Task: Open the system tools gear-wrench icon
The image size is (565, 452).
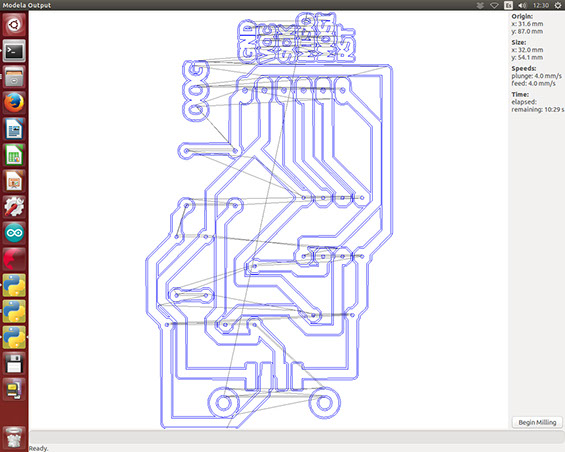Action: coord(14,207)
